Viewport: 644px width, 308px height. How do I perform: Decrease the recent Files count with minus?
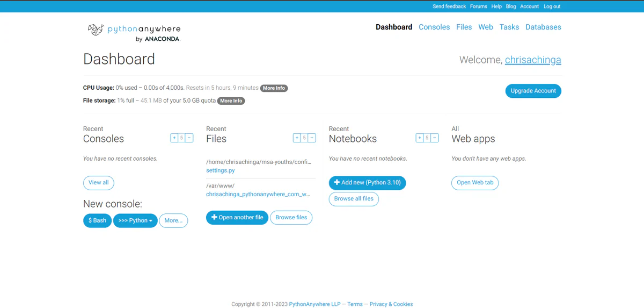point(312,138)
